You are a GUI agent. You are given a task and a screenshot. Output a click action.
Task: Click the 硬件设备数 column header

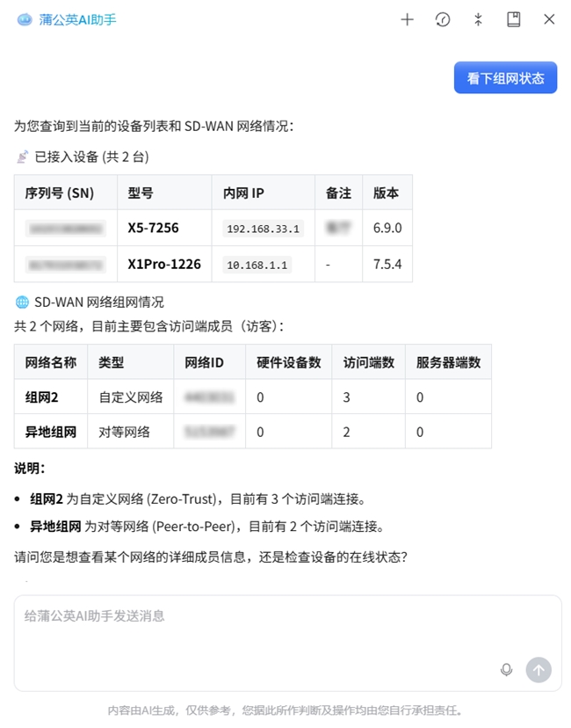[288, 362]
